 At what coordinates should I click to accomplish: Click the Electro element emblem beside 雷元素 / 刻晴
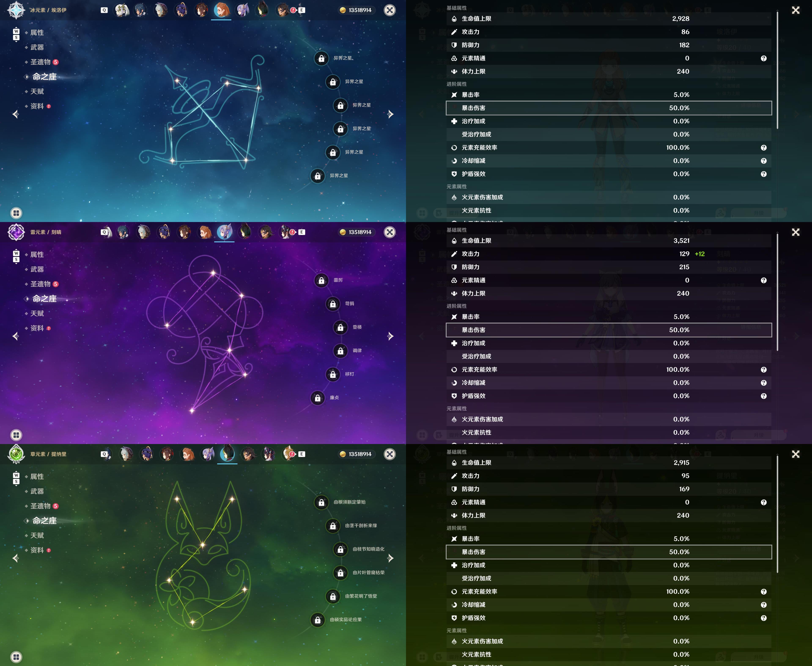16,232
